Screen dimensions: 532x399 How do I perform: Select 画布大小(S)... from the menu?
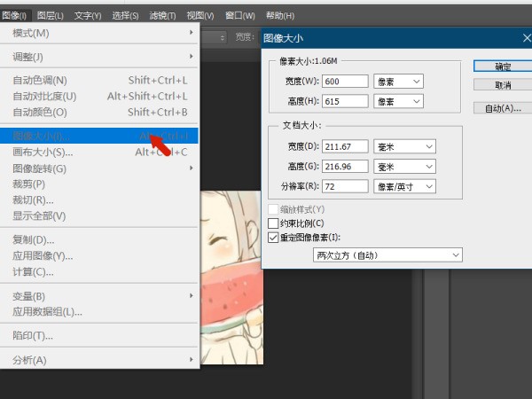point(43,153)
